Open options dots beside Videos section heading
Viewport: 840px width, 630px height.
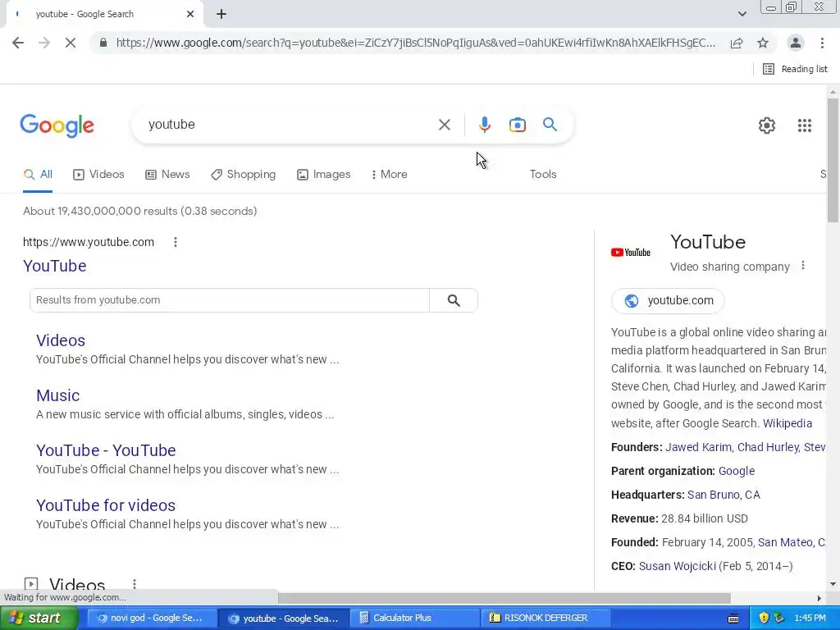point(135,584)
